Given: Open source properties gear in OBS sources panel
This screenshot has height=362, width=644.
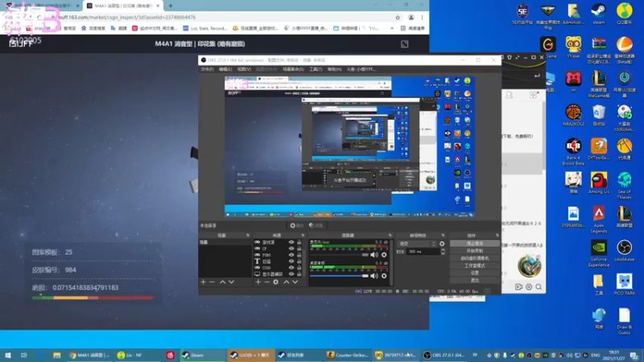Looking at the screenshot, I should pos(276,282).
